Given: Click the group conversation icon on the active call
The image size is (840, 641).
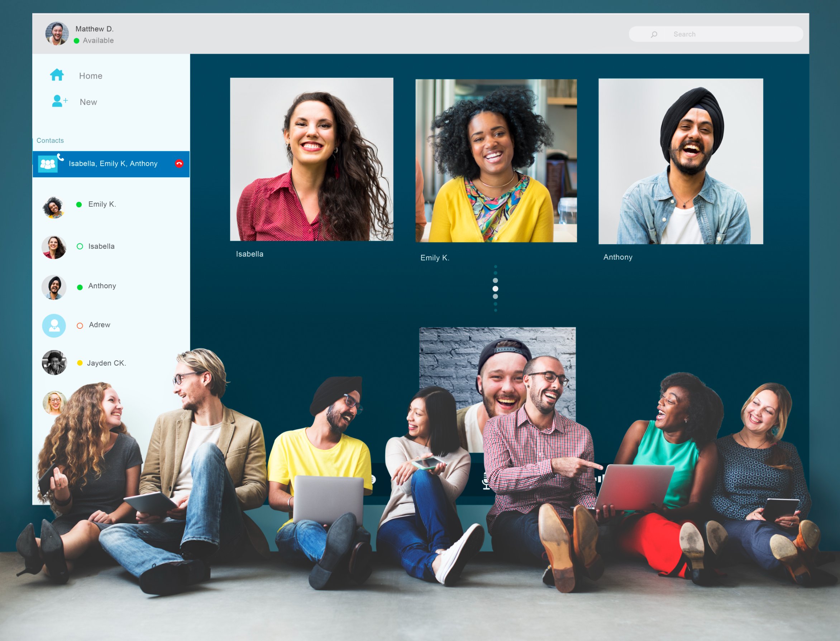Looking at the screenshot, I should coord(48,164).
